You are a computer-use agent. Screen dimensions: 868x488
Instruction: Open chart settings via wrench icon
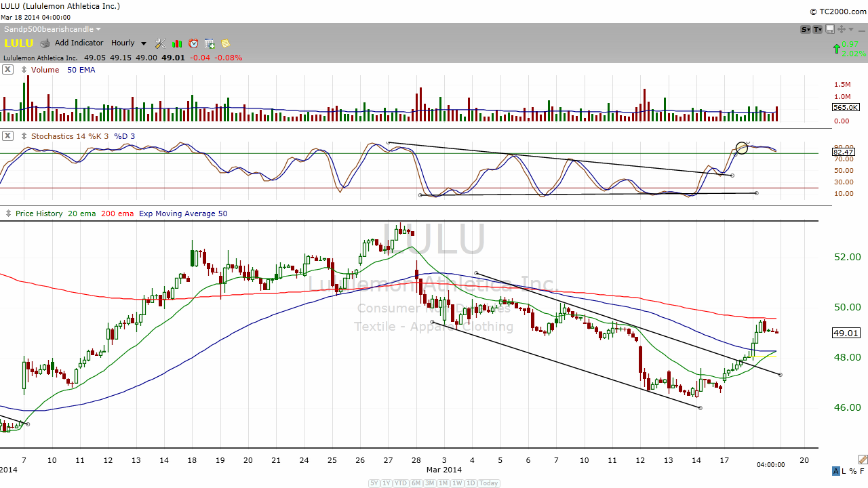point(160,43)
